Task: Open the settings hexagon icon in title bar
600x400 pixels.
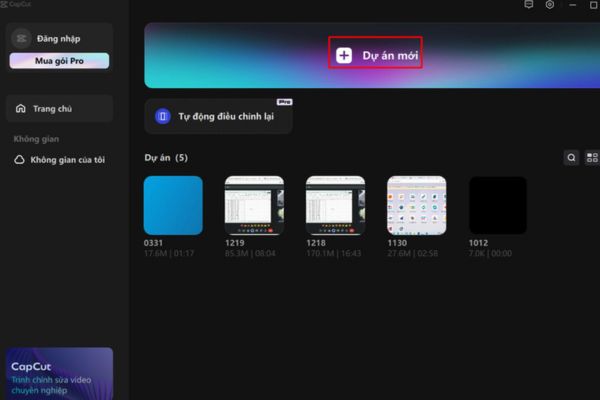Action: [550, 6]
